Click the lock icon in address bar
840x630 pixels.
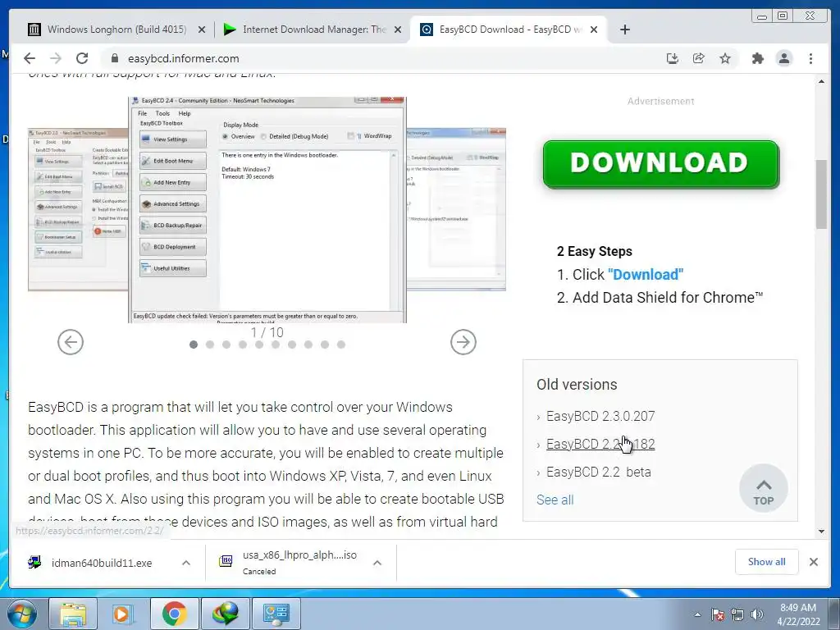(x=113, y=58)
